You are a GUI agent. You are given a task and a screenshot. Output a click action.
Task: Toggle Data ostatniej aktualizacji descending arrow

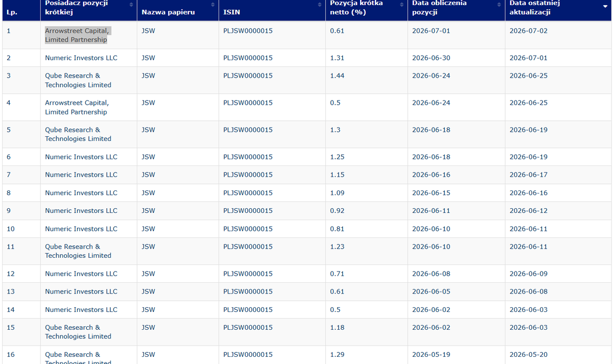[605, 7]
